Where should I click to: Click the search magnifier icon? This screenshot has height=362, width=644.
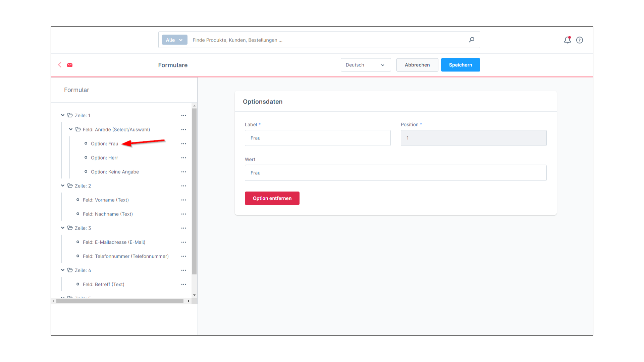[x=472, y=40]
